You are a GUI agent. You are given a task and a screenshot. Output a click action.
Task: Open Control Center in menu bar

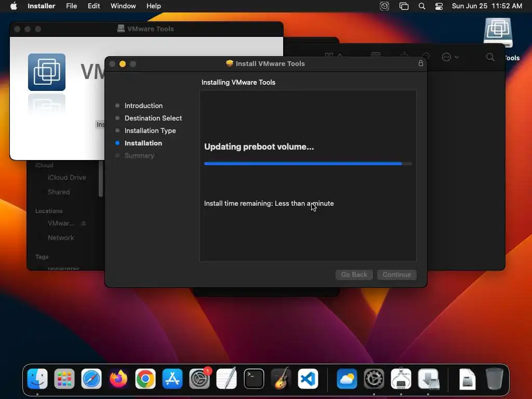tap(439, 6)
